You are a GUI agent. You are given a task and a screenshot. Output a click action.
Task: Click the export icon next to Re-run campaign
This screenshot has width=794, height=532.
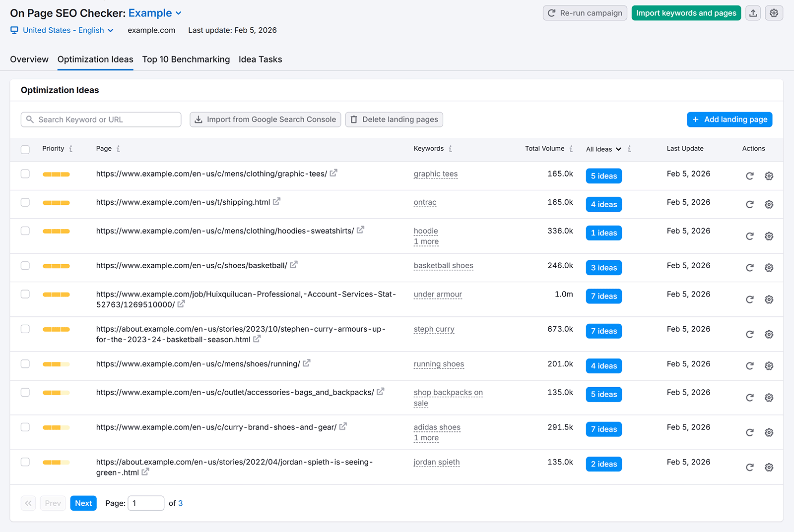(x=753, y=13)
